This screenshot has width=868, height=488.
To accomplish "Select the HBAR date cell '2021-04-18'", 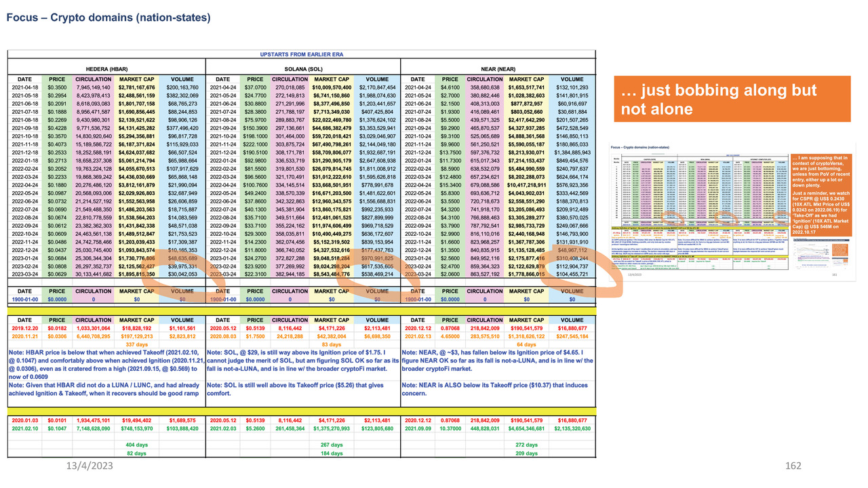I will 24,87.
